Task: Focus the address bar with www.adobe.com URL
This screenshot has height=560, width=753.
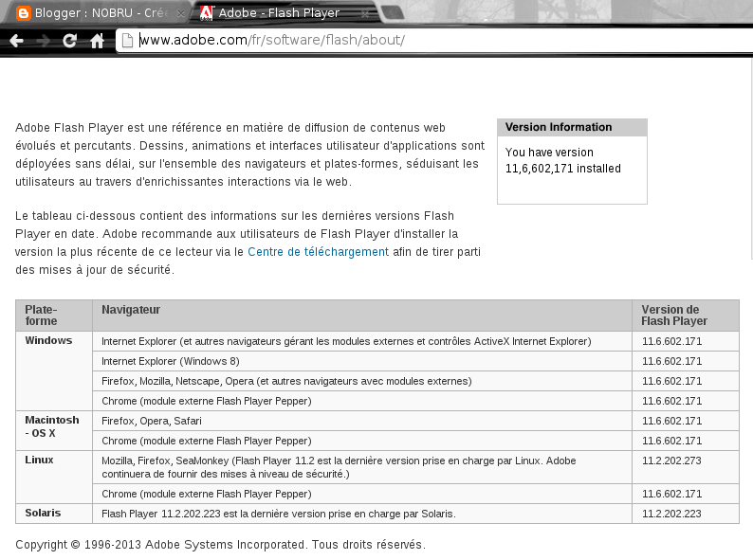Action: [432, 41]
